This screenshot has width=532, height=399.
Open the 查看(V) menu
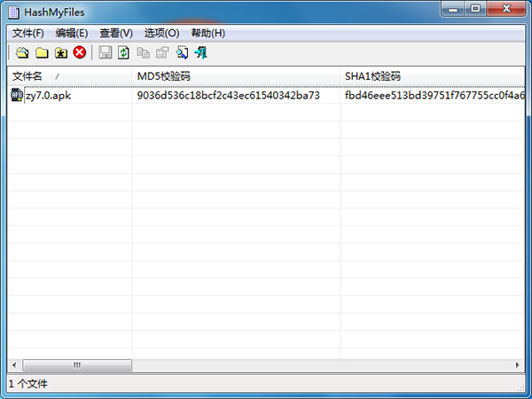coord(116,34)
